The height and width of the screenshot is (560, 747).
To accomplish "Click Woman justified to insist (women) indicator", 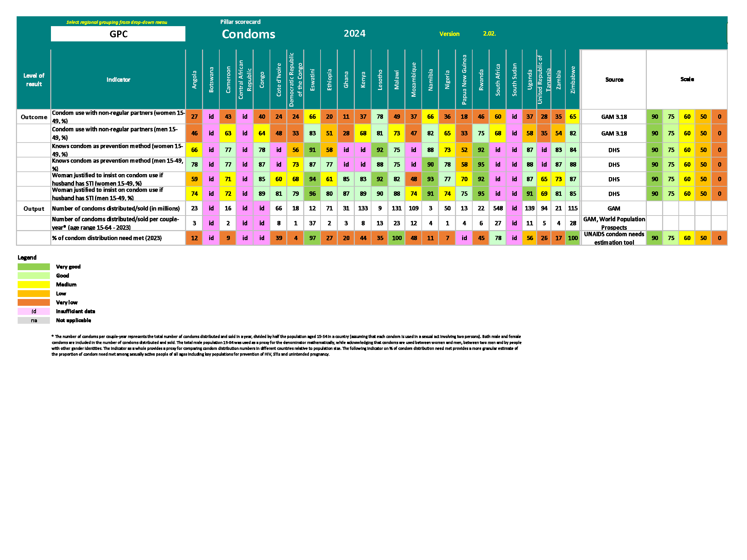I will 118,179.
